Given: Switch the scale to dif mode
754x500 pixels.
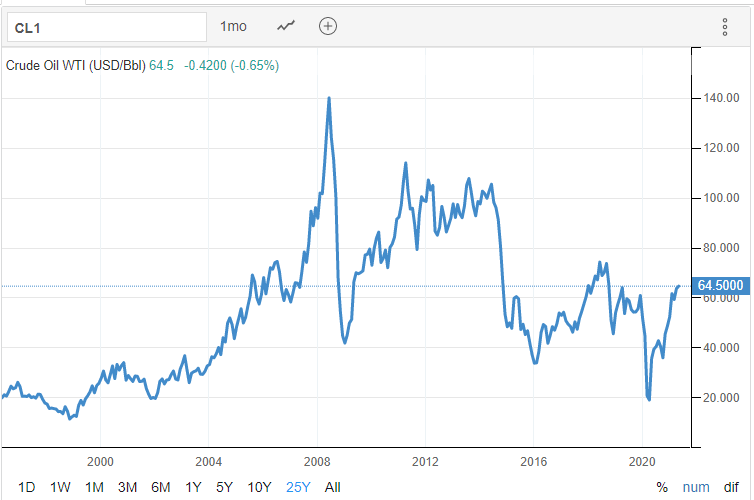Looking at the screenshot, I should pyautogui.click(x=731, y=488).
